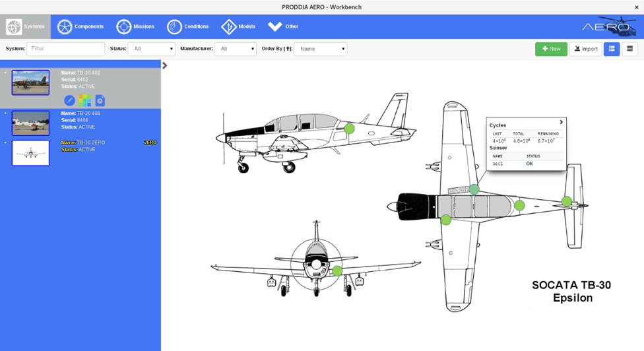Click the ZERO label badge
Viewport: 644px width, 351px height.
coord(150,143)
